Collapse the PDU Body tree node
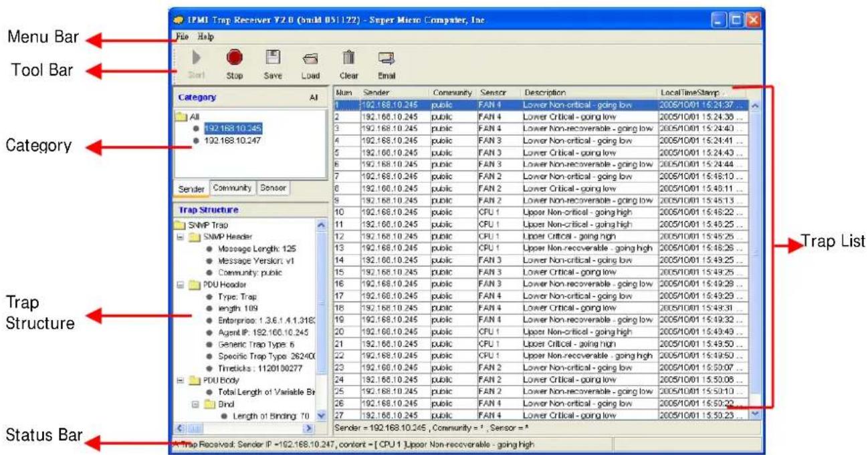 (181, 380)
